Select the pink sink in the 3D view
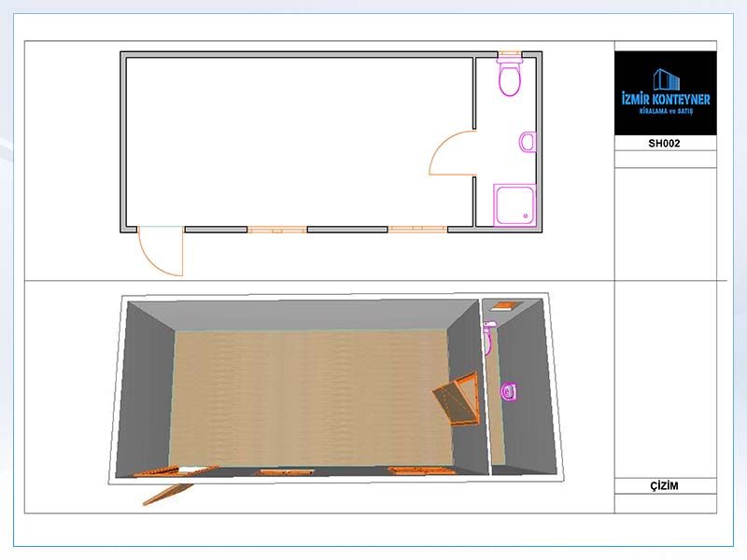 [x=510, y=390]
